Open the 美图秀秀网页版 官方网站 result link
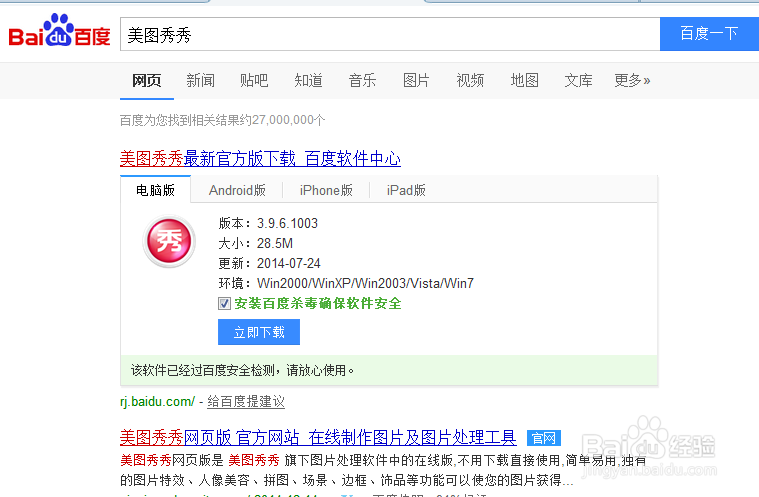 (318, 437)
